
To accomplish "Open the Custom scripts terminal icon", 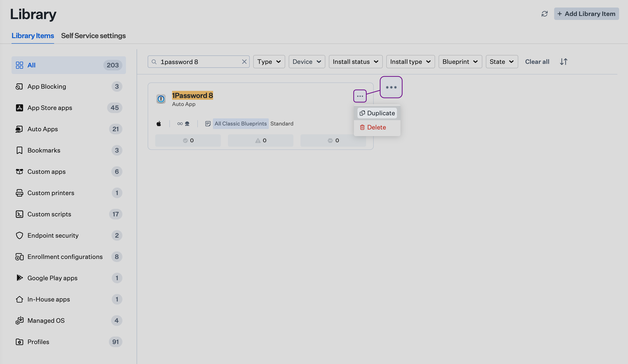I will point(19,214).
